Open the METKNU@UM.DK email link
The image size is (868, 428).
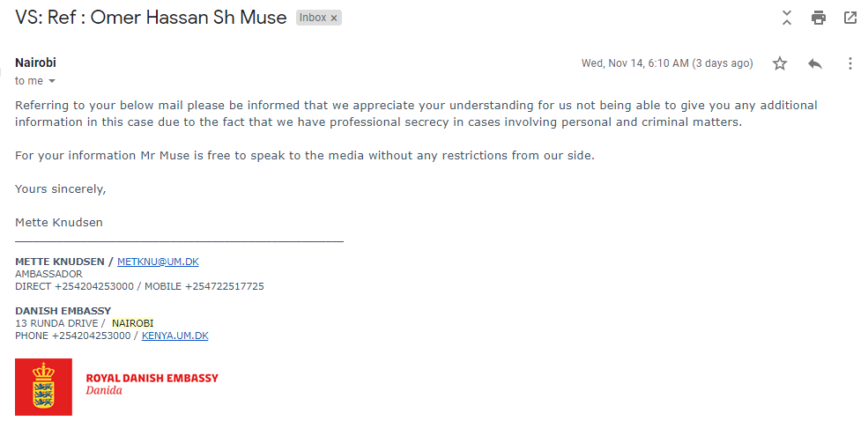tap(158, 262)
